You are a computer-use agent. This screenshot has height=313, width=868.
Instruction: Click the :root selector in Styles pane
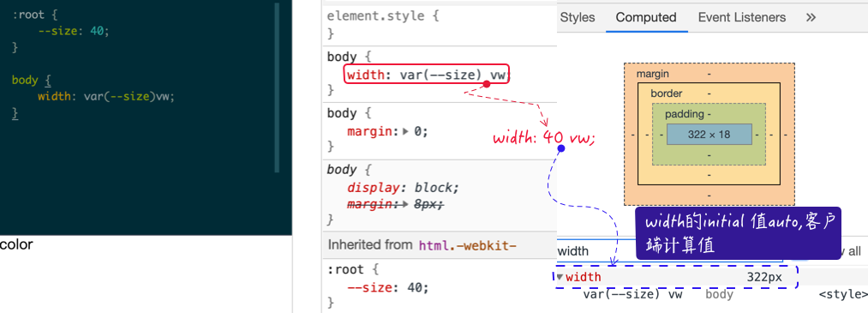345,270
